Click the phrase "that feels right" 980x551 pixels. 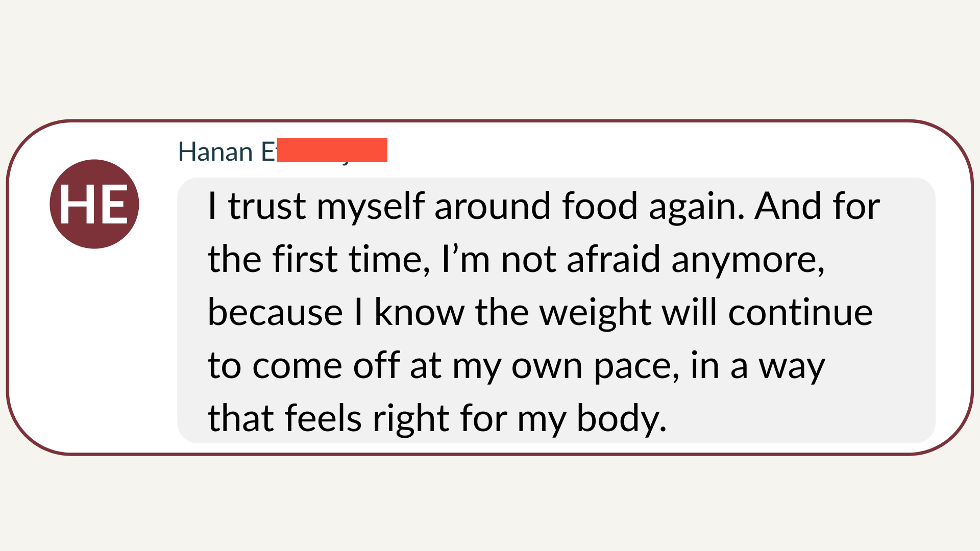pyautogui.click(x=328, y=419)
